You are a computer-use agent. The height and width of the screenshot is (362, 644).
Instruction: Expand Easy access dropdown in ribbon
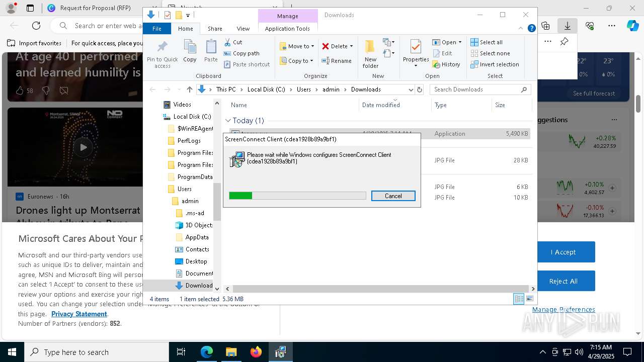click(388, 53)
